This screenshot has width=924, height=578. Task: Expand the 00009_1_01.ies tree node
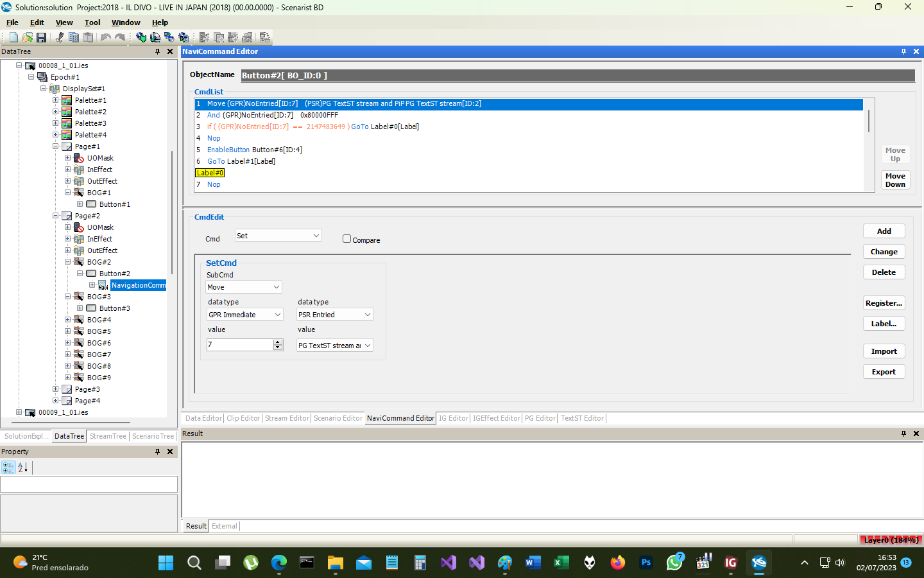coord(19,412)
